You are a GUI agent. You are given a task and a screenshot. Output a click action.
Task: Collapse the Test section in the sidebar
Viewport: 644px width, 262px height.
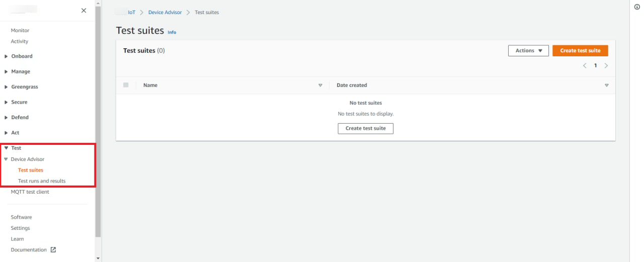(6, 148)
